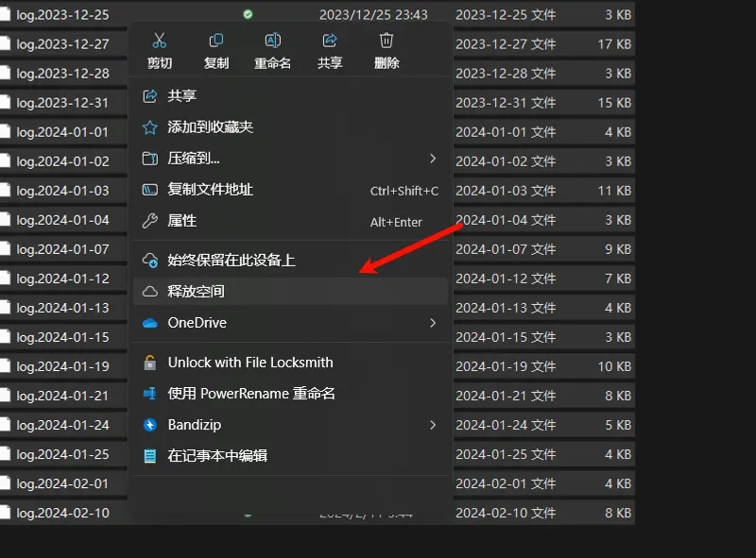Click the Delete (删除) trash icon
The image size is (756, 558).
(387, 41)
